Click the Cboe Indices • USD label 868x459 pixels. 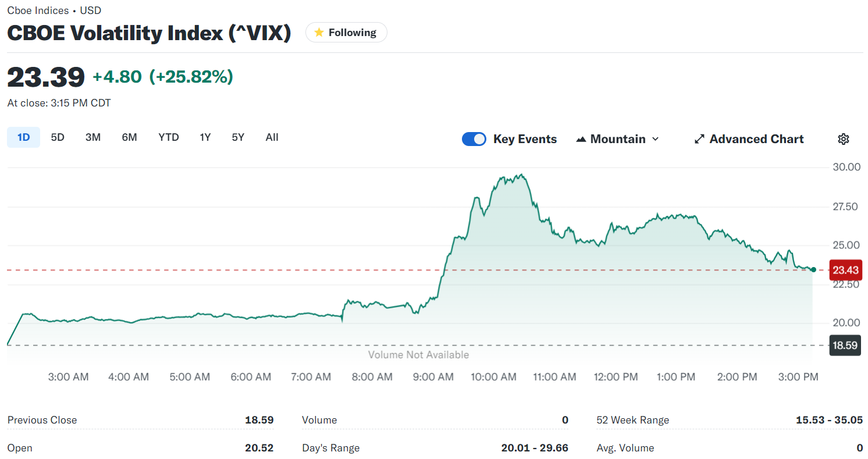[54, 10]
